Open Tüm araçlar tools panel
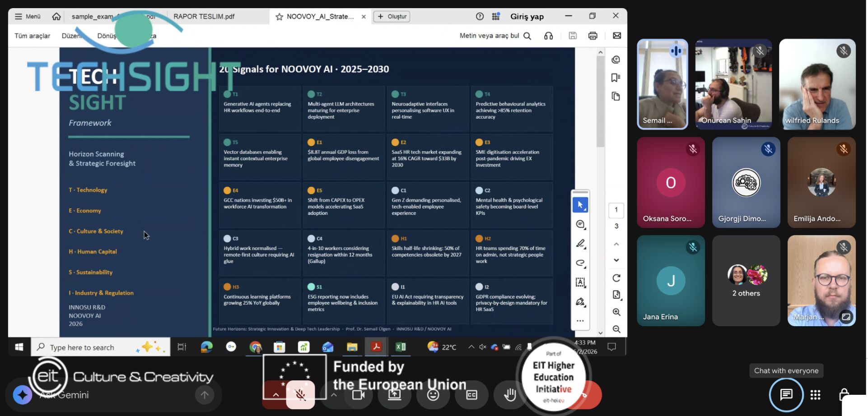Image resolution: width=868 pixels, height=416 pixels. 33,36
